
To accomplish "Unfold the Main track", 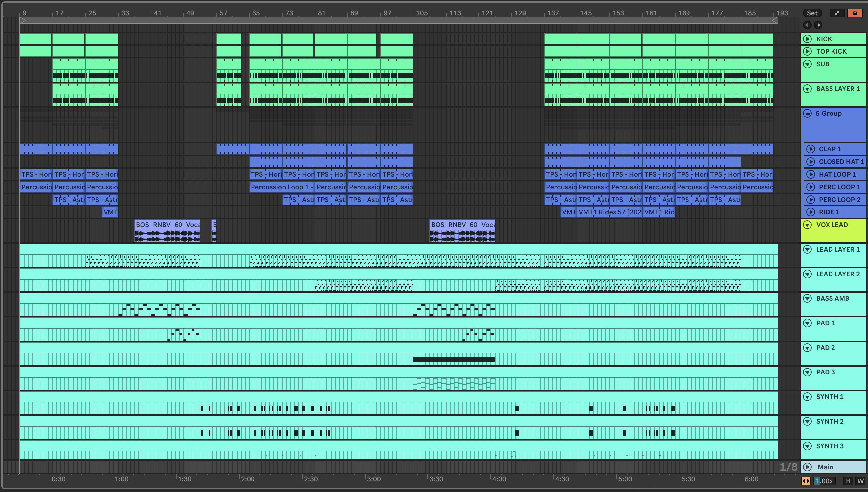I will 807,467.
